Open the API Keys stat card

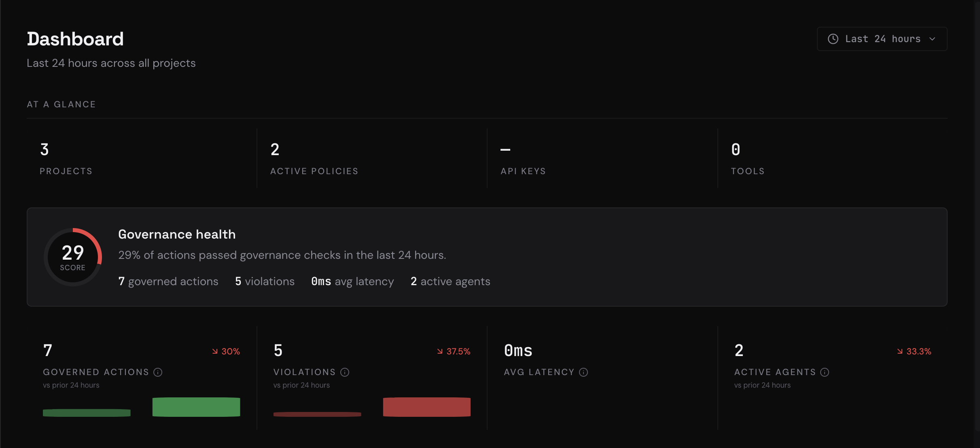point(602,158)
